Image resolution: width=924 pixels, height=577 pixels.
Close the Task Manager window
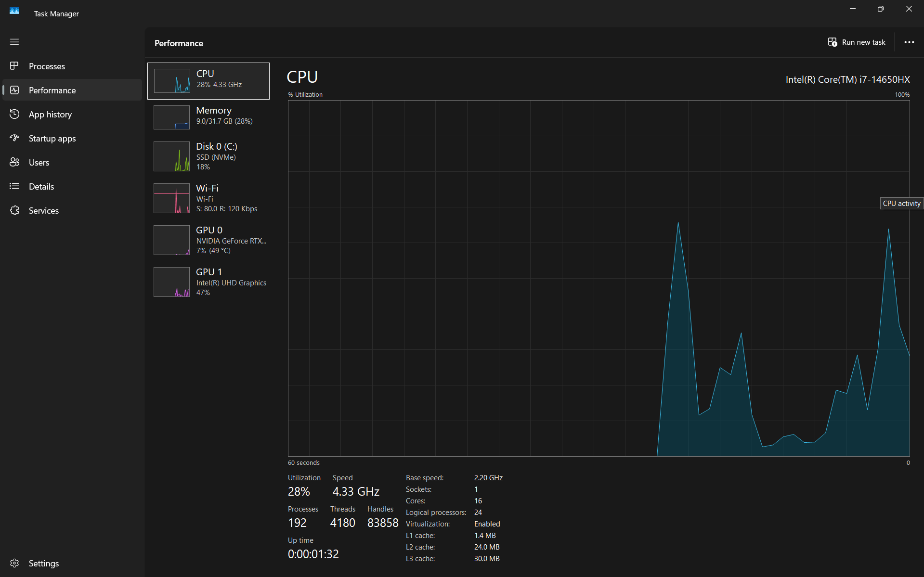tap(909, 9)
